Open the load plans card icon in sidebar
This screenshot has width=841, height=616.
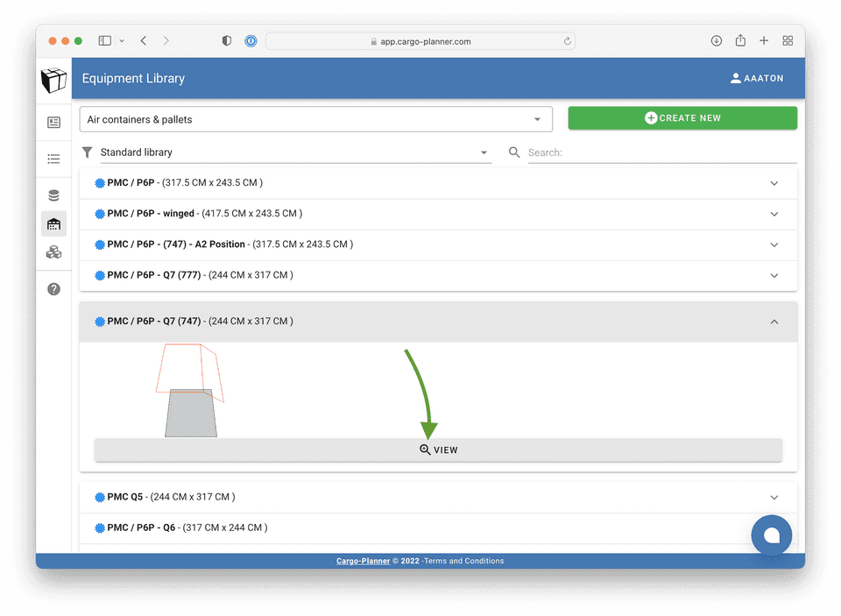pyautogui.click(x=53, y=123)
